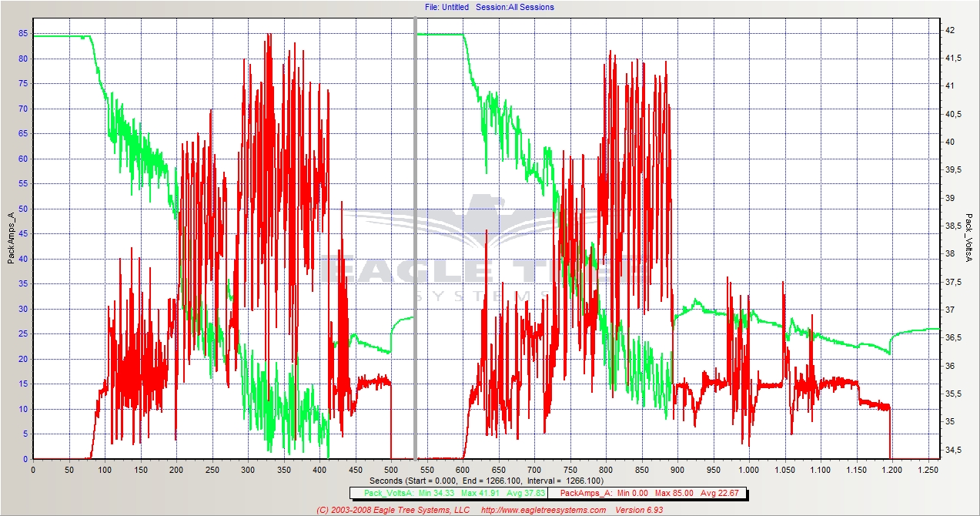Click the 60 tick on the PackAmps axis
980x516 pixels.
[25, 159]
